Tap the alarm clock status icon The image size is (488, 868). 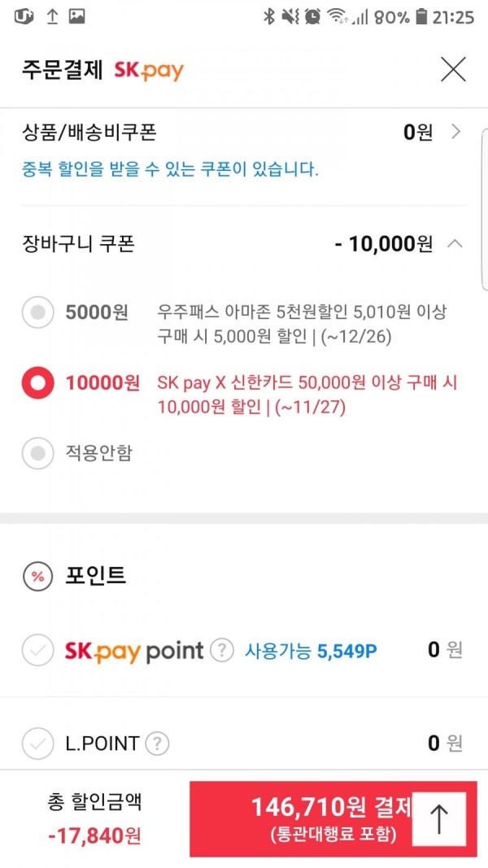point(312,16)
